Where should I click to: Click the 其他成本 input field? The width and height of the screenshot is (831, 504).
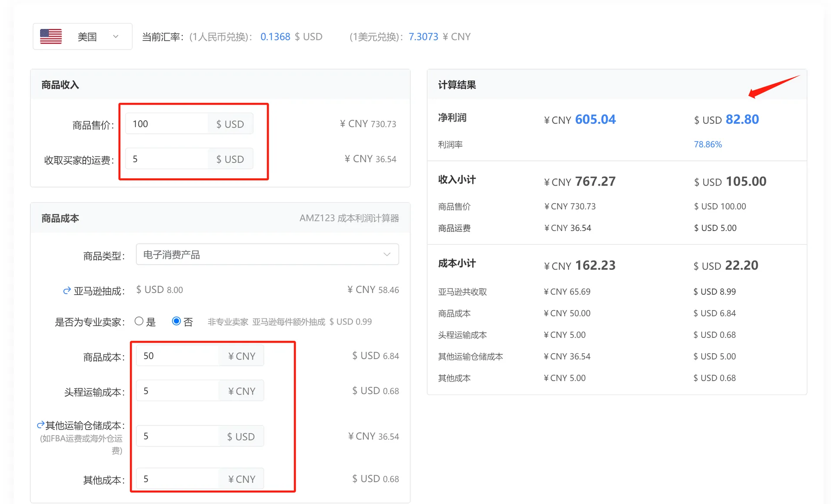pyautogui.click(x=177, y=479)
